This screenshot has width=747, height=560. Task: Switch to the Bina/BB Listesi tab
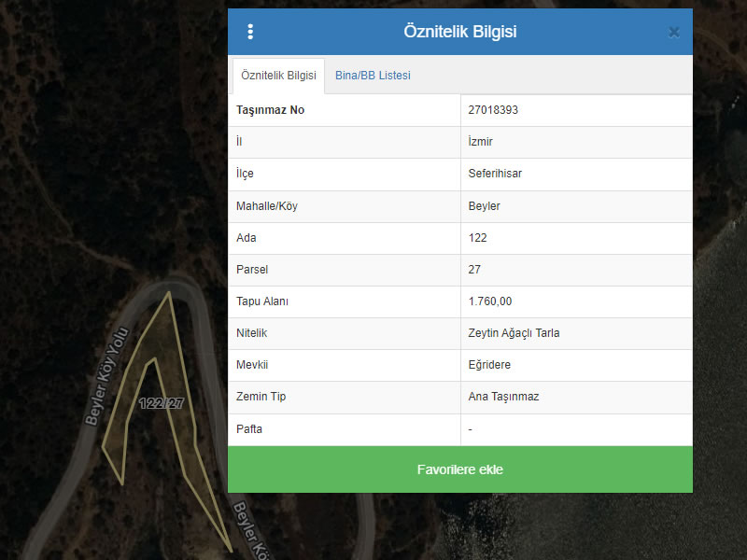(x=373, y=76)
